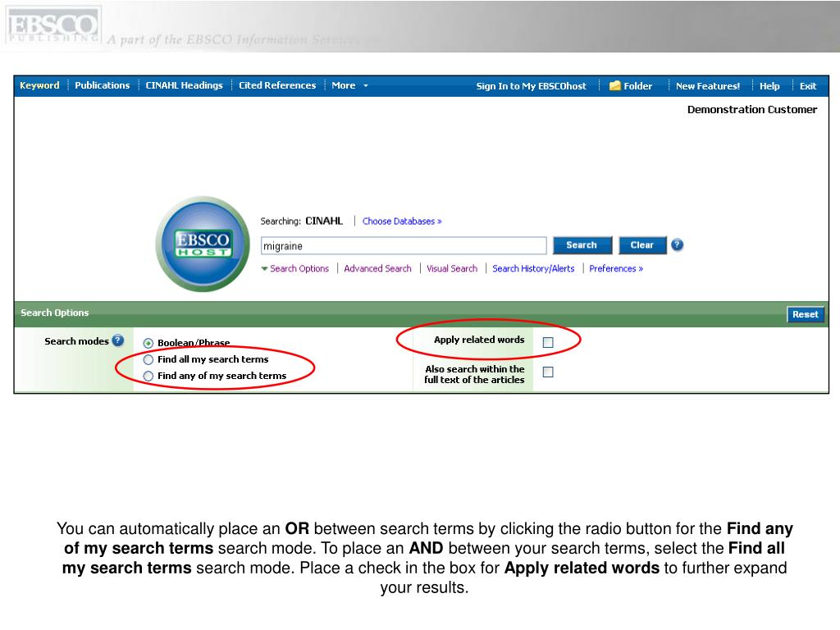Expand the More dropdown menu

pos(349,85)
